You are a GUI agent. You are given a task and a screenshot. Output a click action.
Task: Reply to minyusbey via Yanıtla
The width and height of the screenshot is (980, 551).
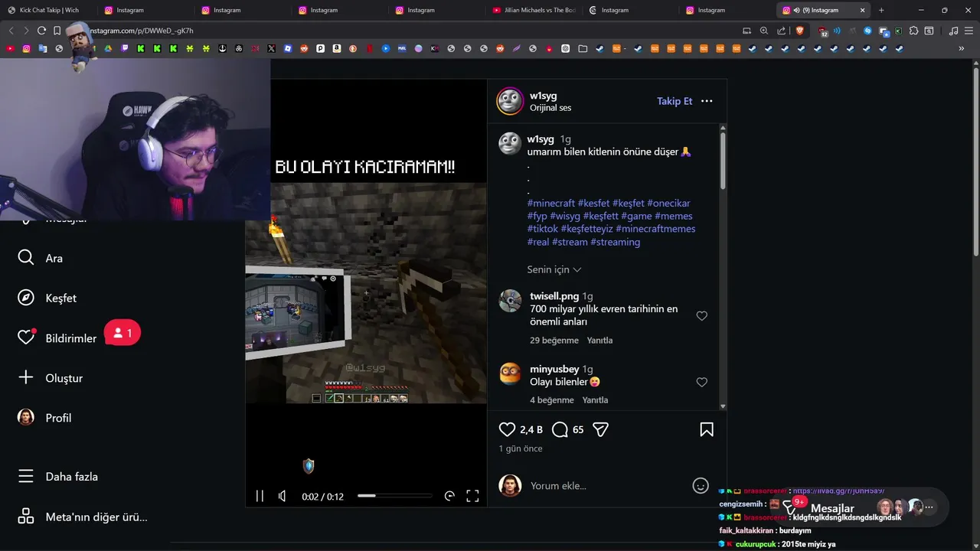(x=595, y=399)
